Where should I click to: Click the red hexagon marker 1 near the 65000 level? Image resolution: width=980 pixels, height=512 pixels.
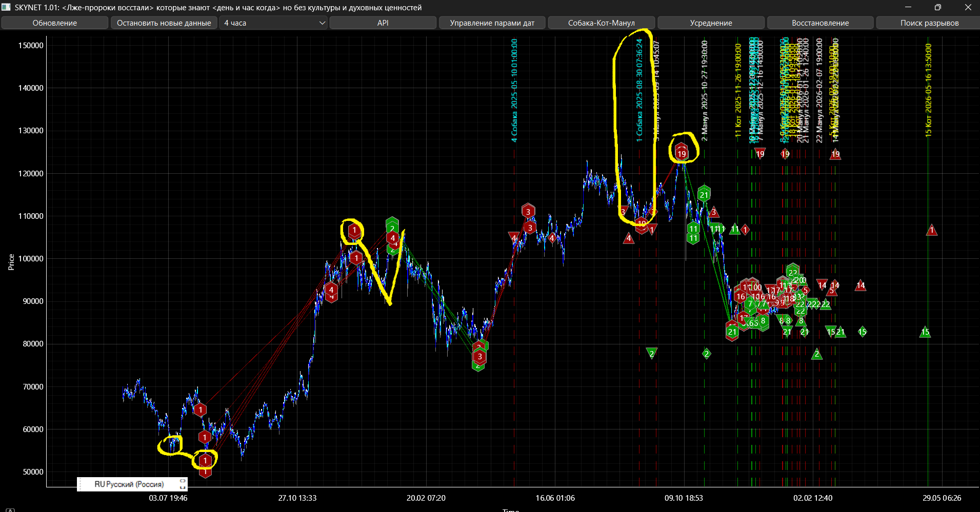click(201, 409)
